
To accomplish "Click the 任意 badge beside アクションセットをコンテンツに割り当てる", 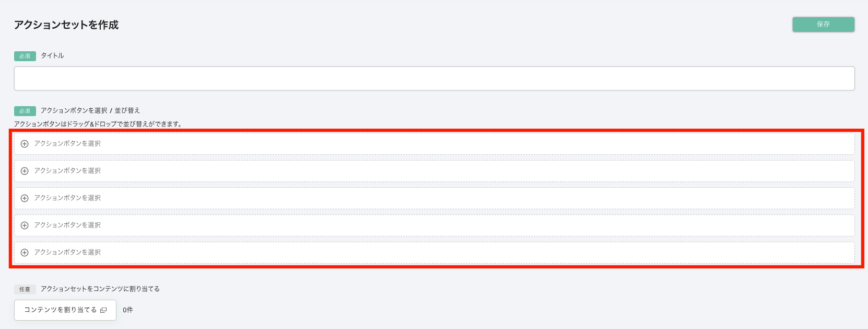I will (25, 289).
